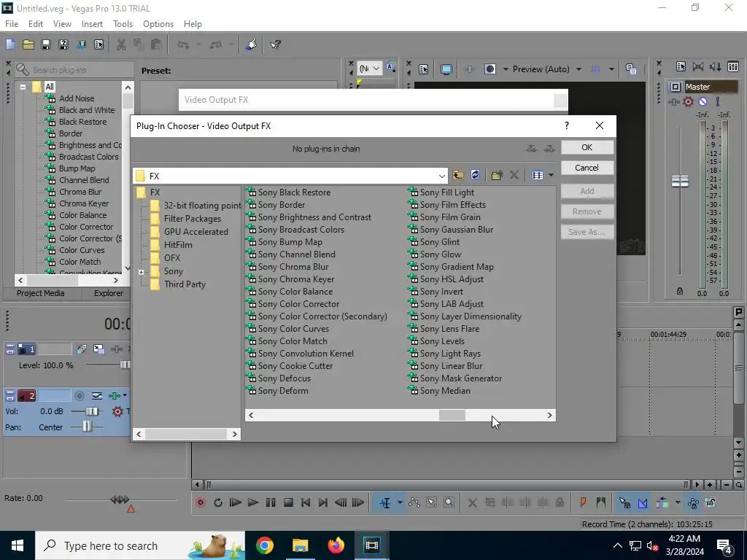This screenshot has width=747, height=560.
Task: Click the Open project folder icon
Action: click(x=28, y=44)
